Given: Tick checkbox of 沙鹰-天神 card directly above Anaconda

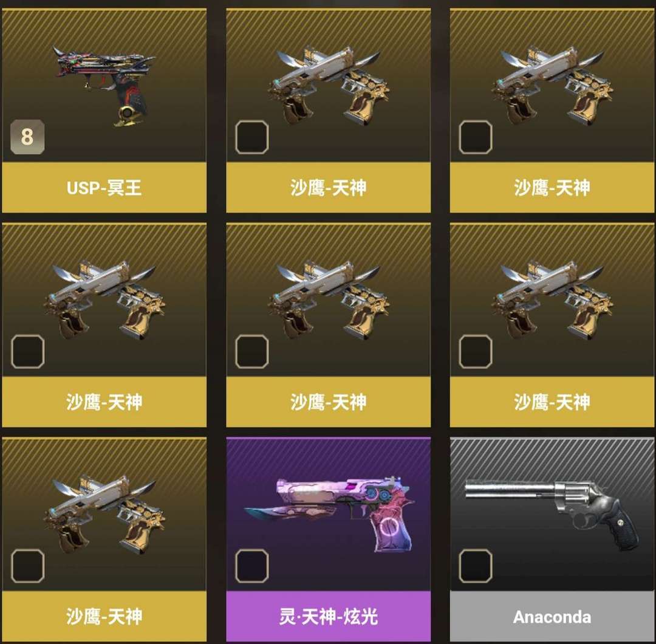Looking at the screenshot, I should pyautogui.click(x=476, y=352).
